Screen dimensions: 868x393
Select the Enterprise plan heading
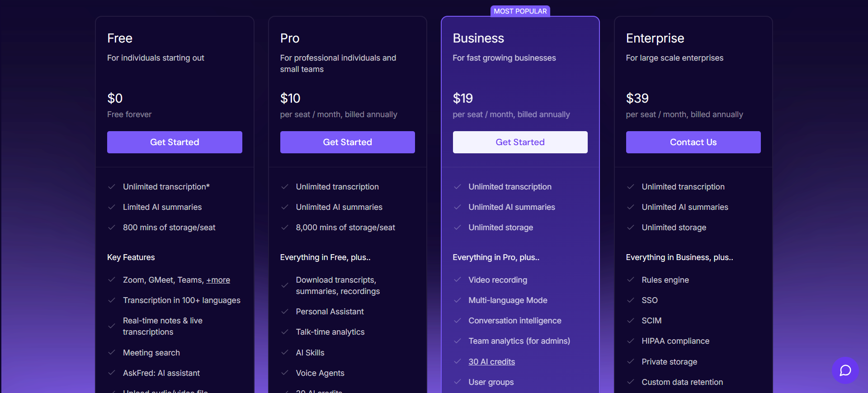655,38
